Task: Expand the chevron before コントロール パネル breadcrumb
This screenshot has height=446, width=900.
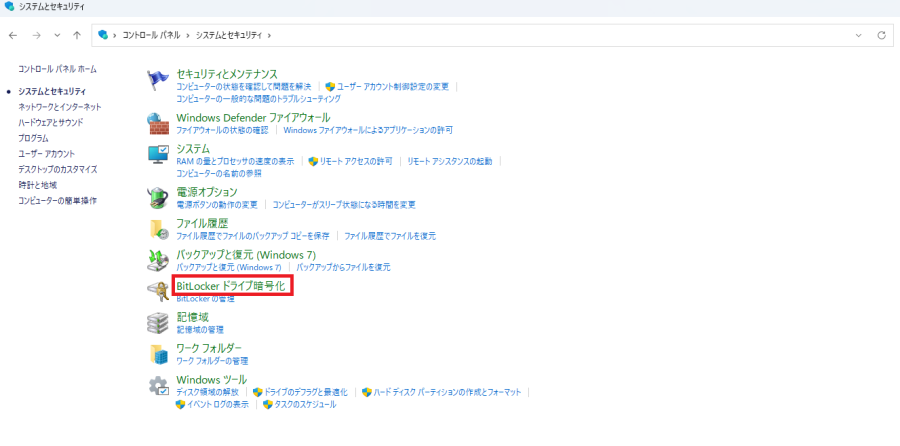Action: point(115,35)
